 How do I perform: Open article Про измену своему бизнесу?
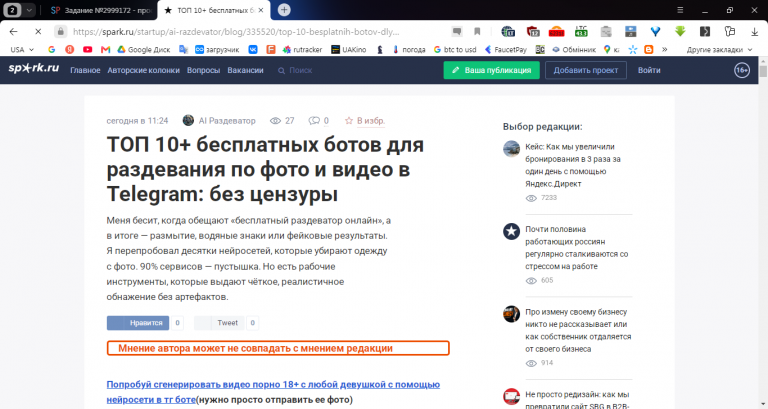578,331
